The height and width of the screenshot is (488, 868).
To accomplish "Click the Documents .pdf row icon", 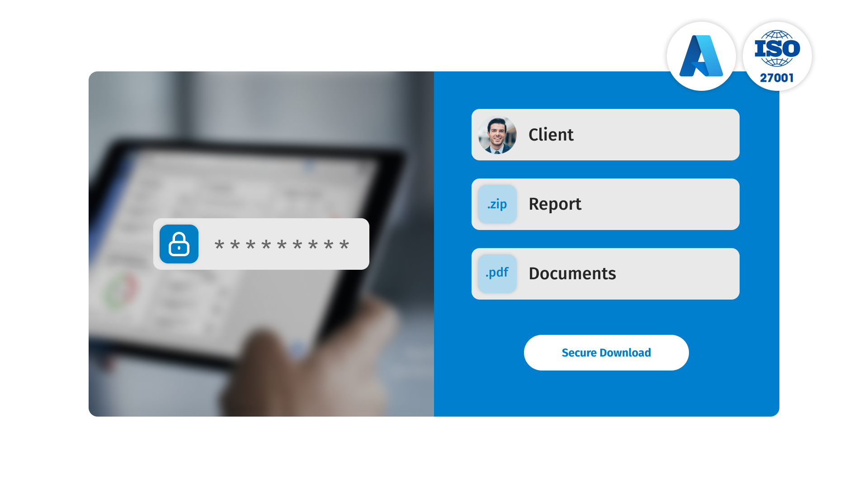I will coord(497,273).
